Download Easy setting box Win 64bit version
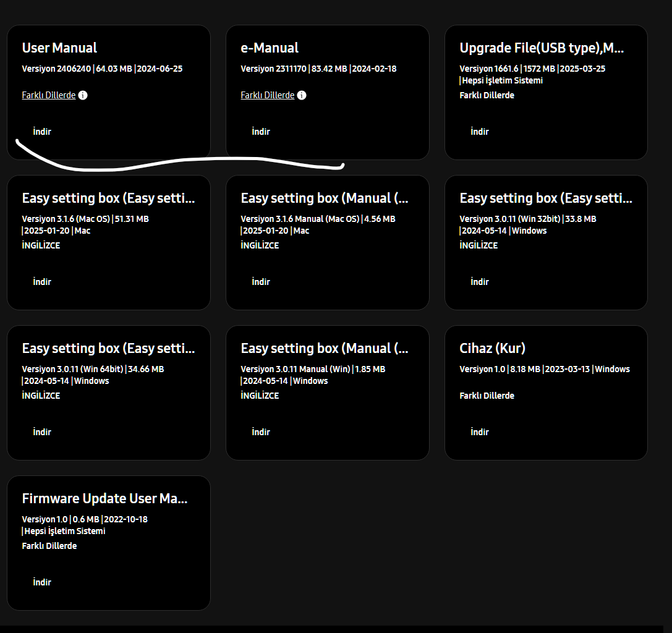 (x=42, y=431)
